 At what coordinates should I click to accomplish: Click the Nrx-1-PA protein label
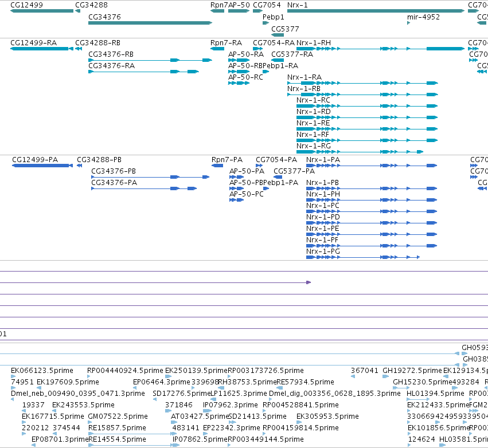coord(323,159)
